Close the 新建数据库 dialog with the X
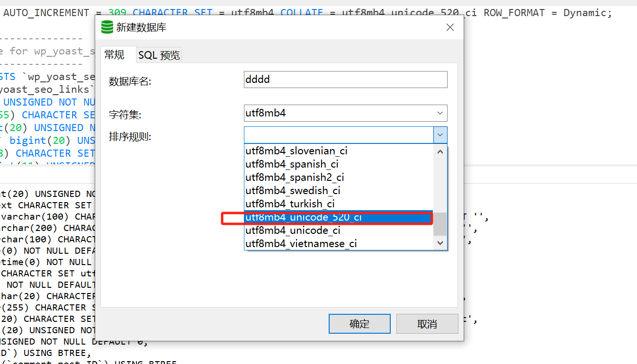The width and height of the screenshot is (637, 364). [449, 27]
